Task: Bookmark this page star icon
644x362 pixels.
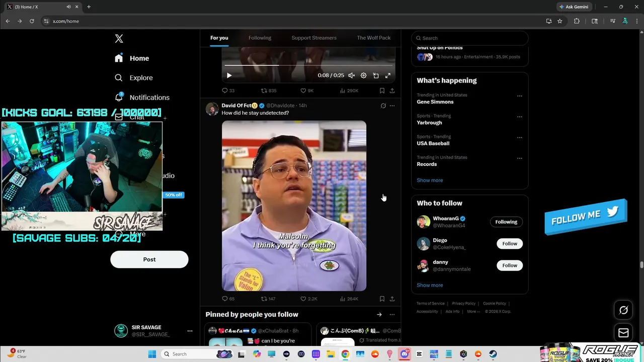Action: 559,21
